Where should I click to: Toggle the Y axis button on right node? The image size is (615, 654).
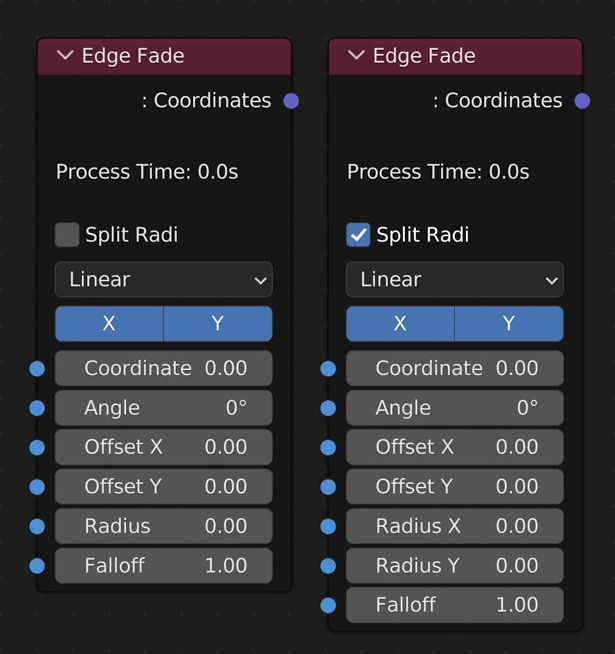509,324
